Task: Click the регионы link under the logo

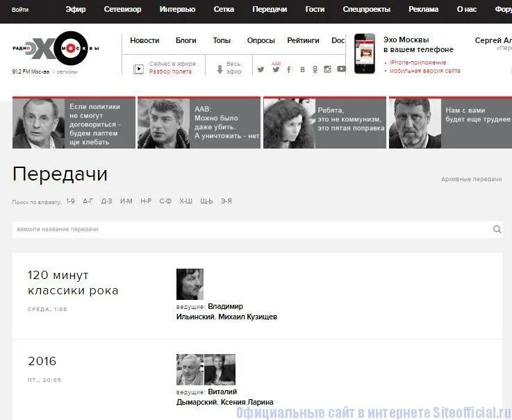Action: [x=67, y=72]
